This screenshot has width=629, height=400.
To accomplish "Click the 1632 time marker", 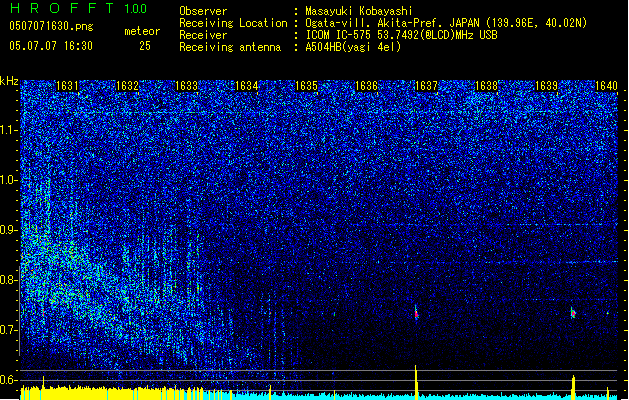I will click(x=127, y=85).
